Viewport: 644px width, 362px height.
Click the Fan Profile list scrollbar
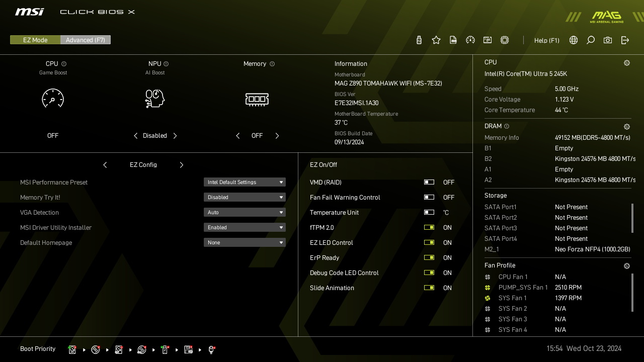point(632,293)
